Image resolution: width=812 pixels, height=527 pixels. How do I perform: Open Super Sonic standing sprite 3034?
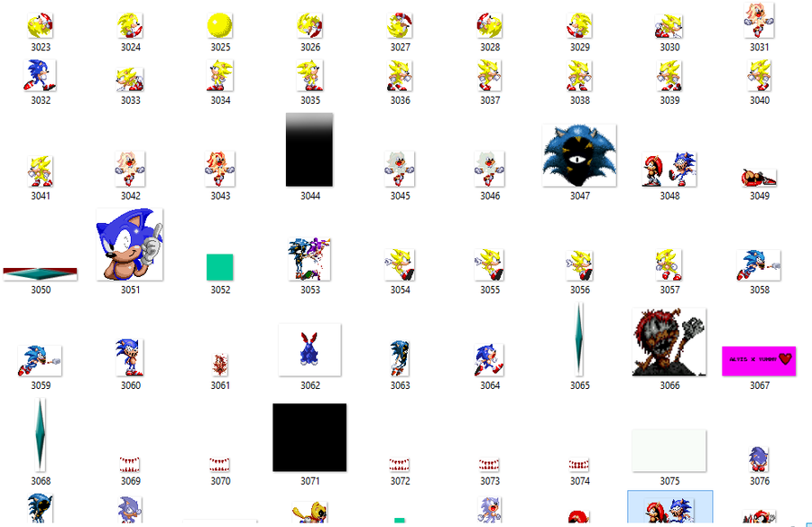click(x=219, y=75)
